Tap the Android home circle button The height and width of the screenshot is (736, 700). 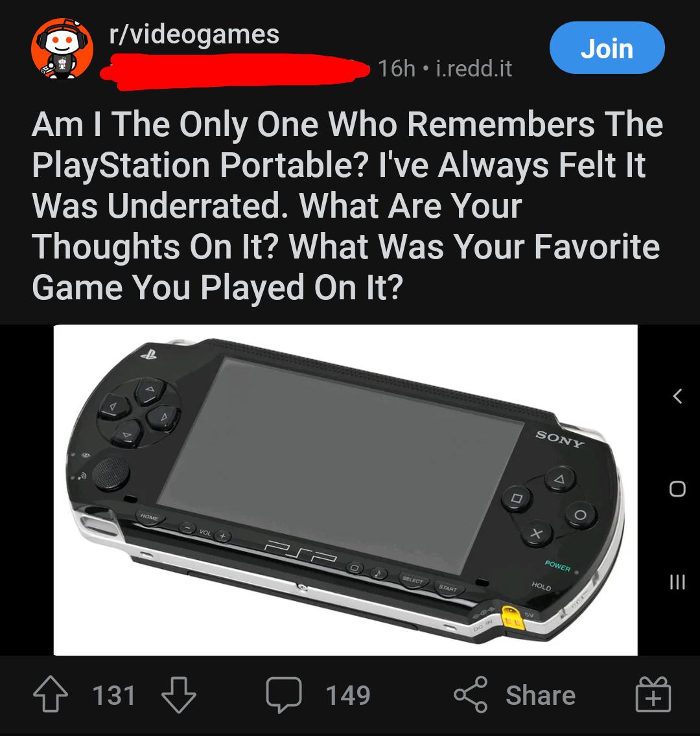pyautogui.click(x=677, y=489)
